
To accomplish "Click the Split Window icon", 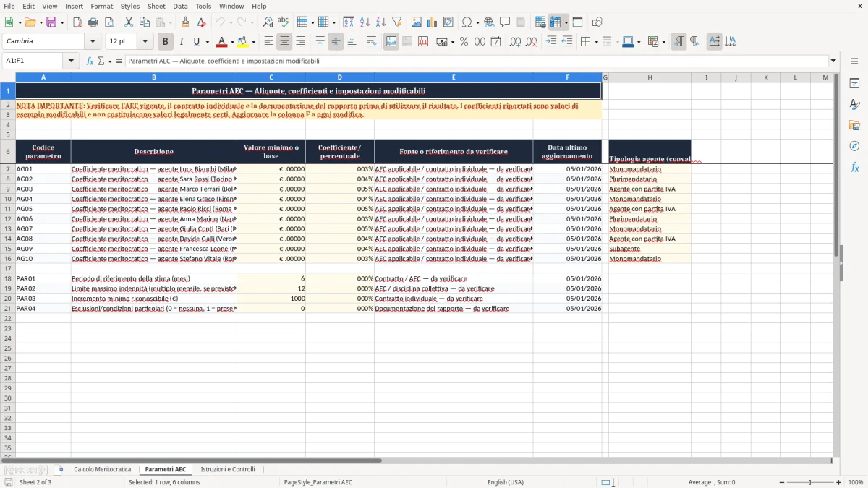I will (x=577, y=22).
